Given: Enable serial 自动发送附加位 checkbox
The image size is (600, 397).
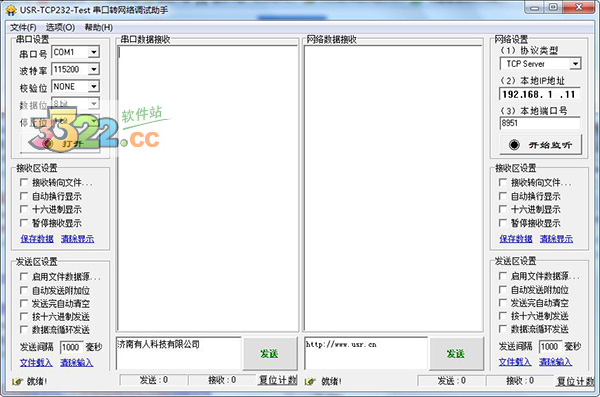Looking at the screenshot, I should [x=24, y=290].
